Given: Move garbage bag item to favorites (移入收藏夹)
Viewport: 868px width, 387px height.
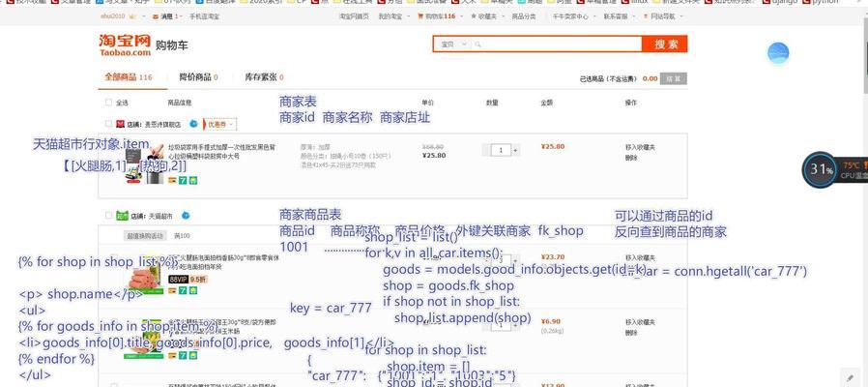Looking at the screenshot, I should pos(640,147).
